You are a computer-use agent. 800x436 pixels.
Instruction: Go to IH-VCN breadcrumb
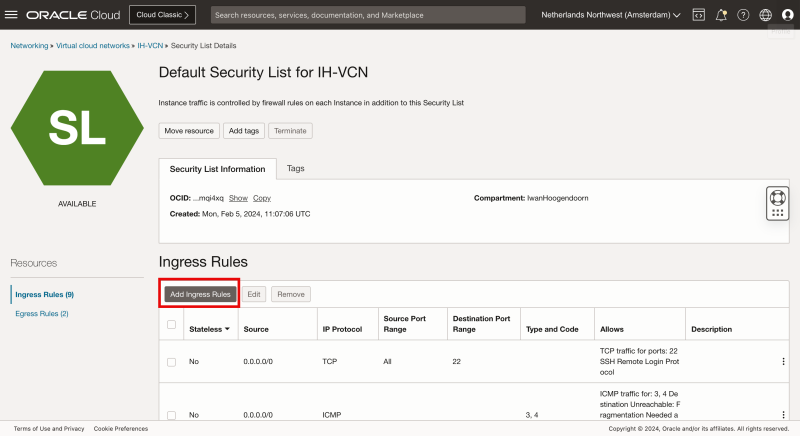click(150, 46)
